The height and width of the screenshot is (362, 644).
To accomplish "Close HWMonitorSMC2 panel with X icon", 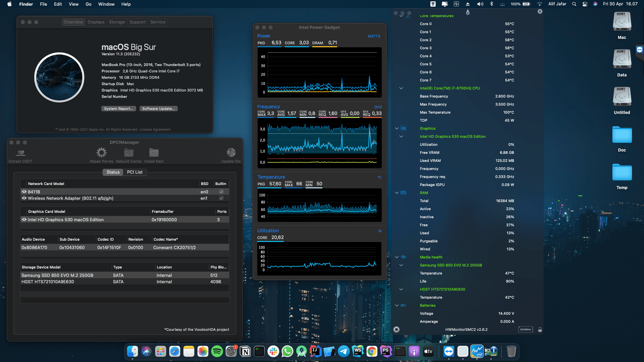I will click(x=540, y=11).
